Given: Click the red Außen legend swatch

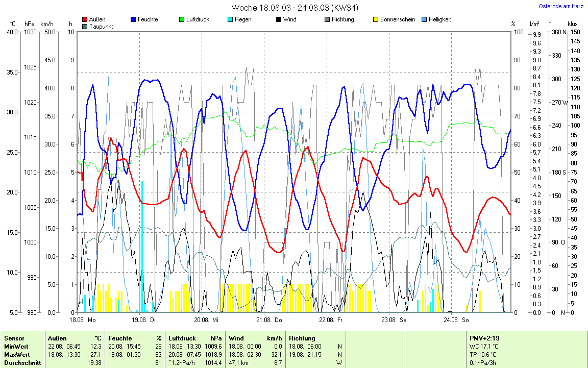Looking at the screenshot, I should click(x=85, y=19).
